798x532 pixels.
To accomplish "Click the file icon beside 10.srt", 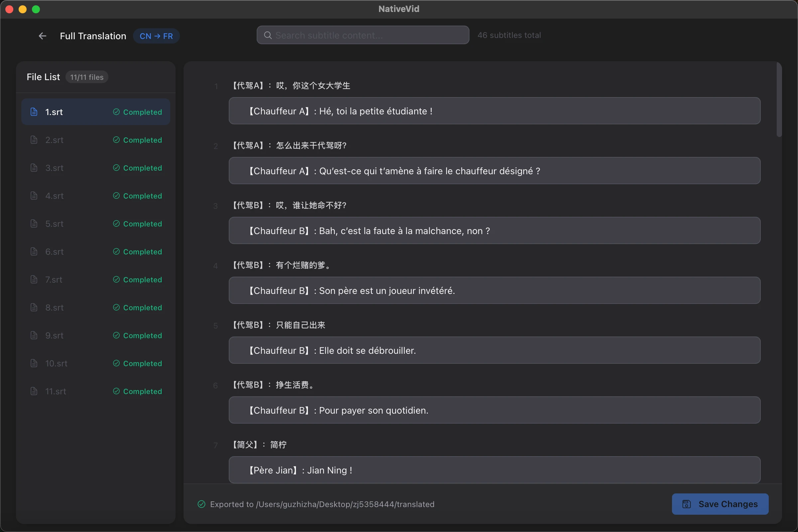I will [x=34, y=363].
